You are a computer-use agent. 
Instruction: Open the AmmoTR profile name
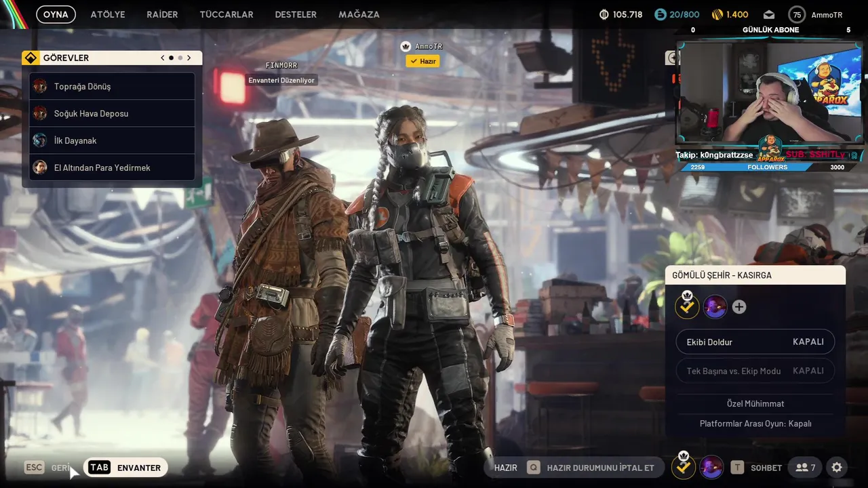click(x=827, y=14)
